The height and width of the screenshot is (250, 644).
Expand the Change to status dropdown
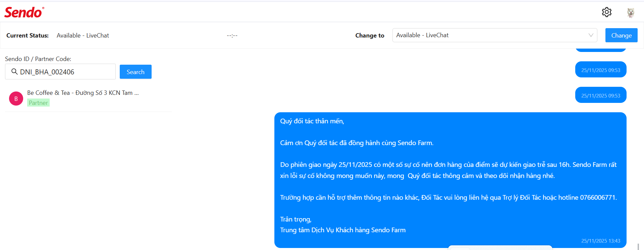click(495, 35)
